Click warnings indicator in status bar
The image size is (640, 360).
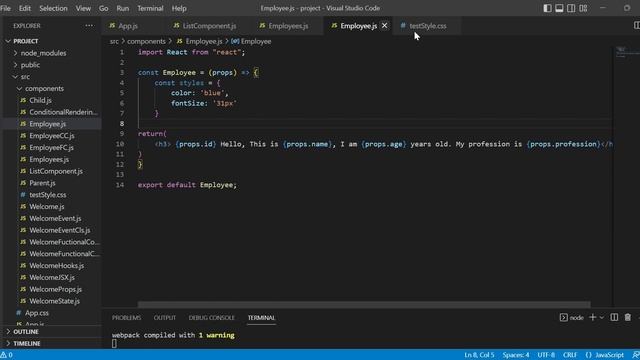pos(7,355)
